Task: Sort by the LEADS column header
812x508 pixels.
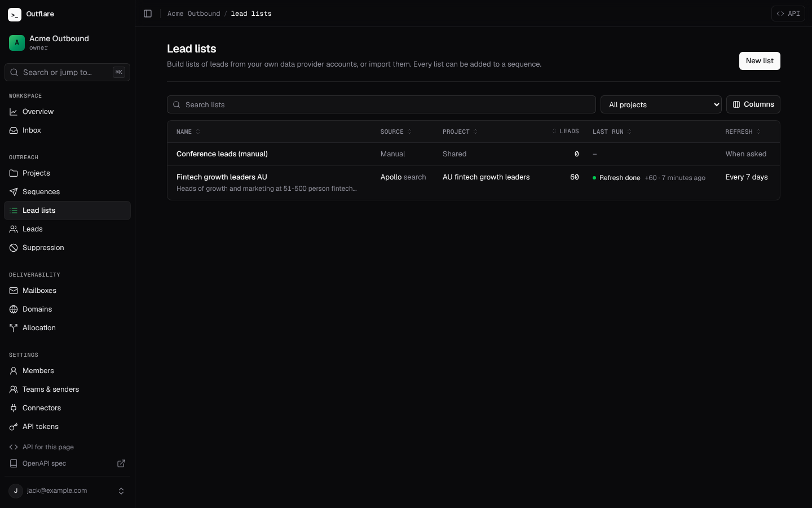Action: pyautogui.click(x=565, y=132)
